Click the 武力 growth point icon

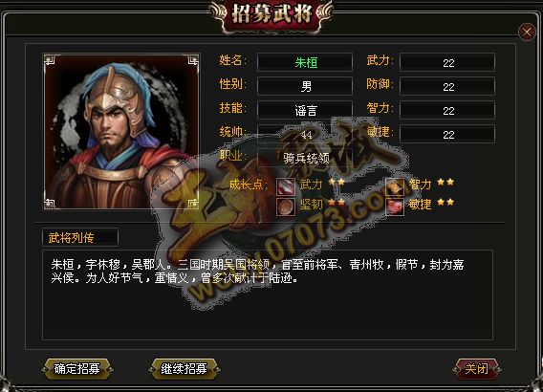coord(286,186)
